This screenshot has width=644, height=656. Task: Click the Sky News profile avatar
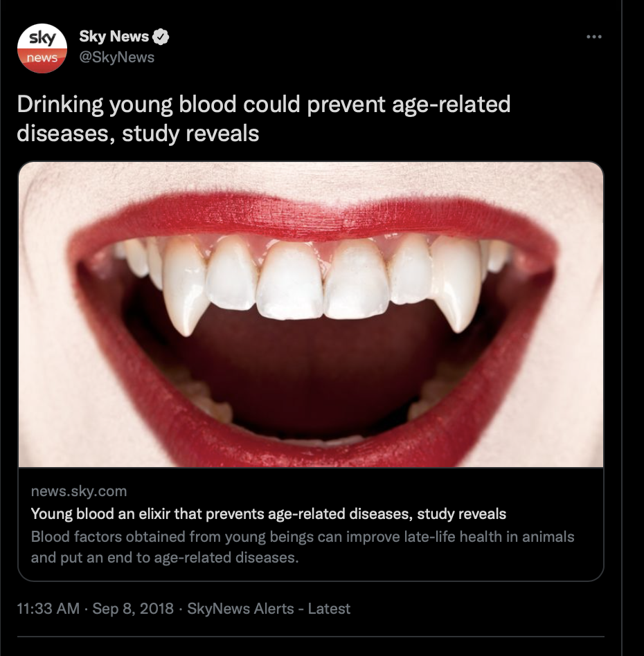[42, 48]
